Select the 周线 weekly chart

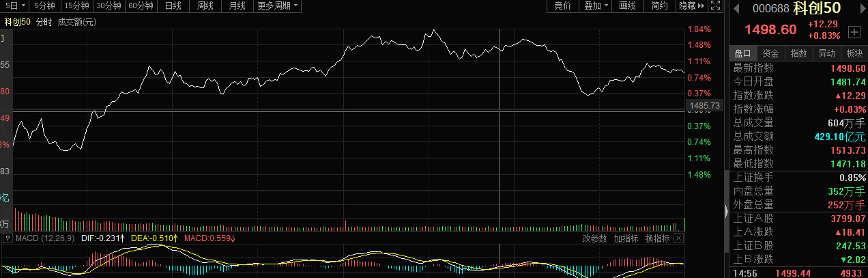coord(205,6)
